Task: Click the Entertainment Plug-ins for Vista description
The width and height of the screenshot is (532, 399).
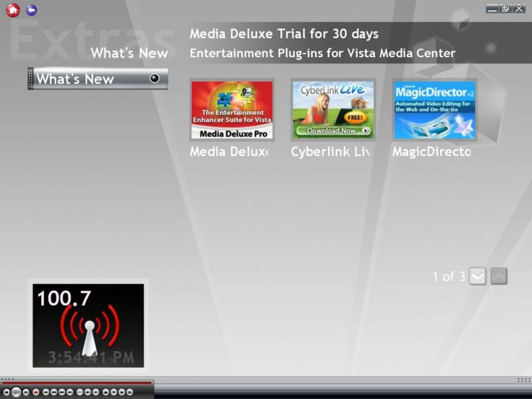Action: [322, 53]
